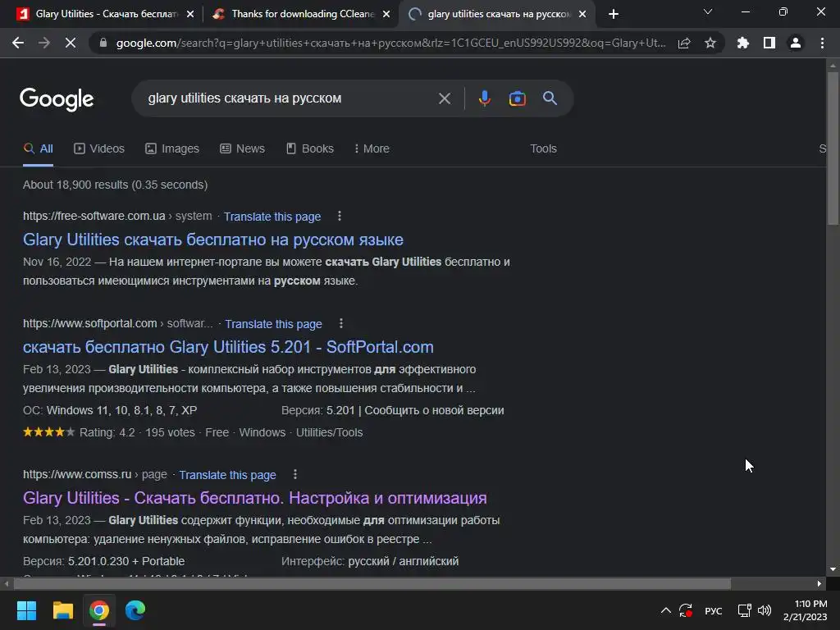The height and width of the screenshot is (630, 840).
Task: Open File Explorer from taskbar
Action: (x=62, y=610)
